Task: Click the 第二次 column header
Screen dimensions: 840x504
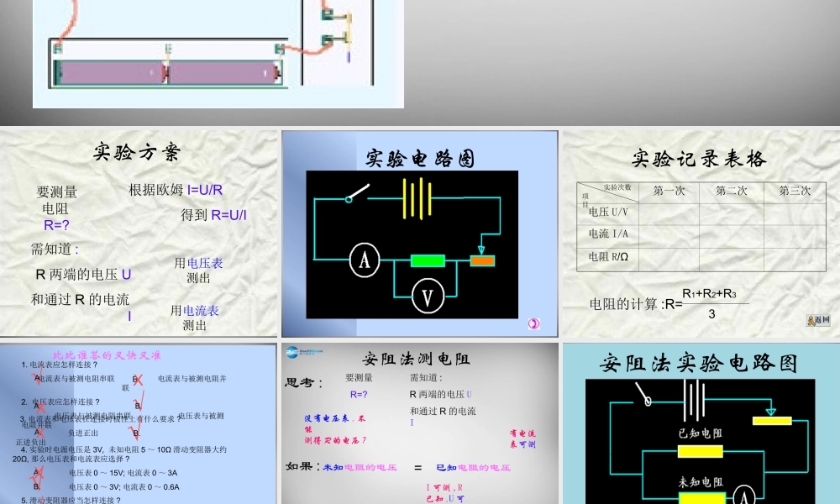Action: pos(732,192)
